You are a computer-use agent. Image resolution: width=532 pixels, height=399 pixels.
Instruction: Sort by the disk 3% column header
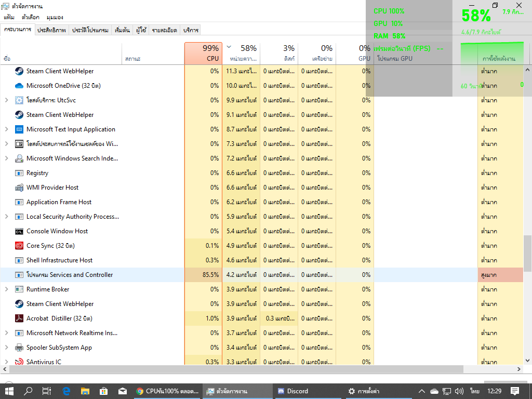(x=279, y=54)
